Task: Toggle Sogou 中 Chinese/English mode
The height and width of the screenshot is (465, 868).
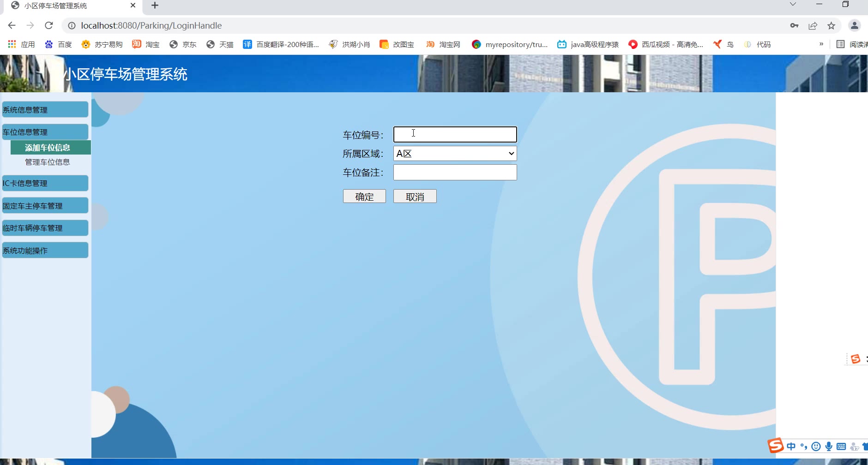Action: (x=791, y=447)
